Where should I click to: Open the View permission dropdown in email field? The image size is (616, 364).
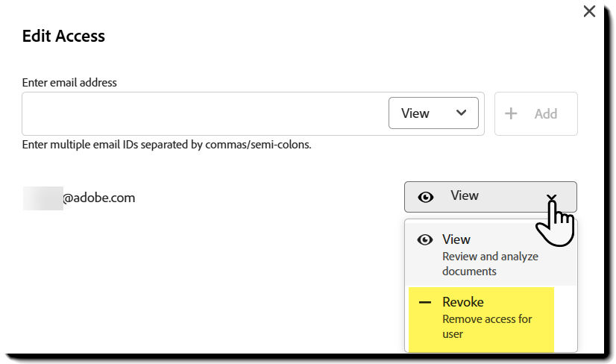tap(433, 113)
